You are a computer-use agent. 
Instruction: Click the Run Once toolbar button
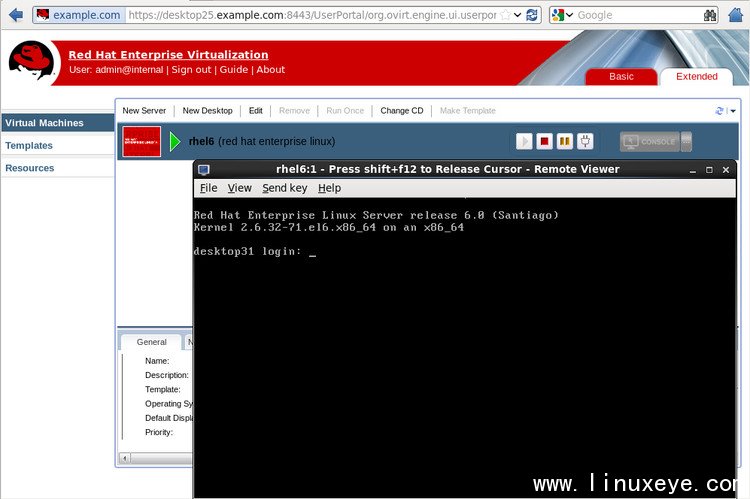pyautogui.click(x=345, y=111)
